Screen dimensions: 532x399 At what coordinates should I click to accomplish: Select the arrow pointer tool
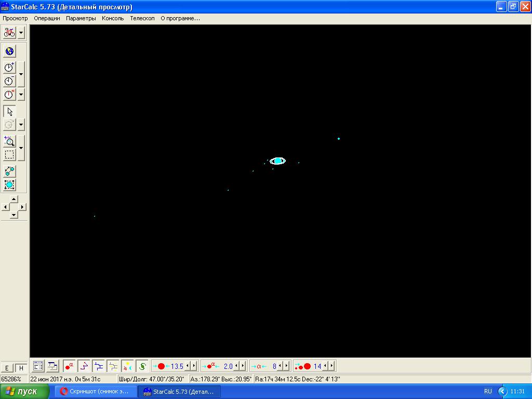tap(9, 111)
